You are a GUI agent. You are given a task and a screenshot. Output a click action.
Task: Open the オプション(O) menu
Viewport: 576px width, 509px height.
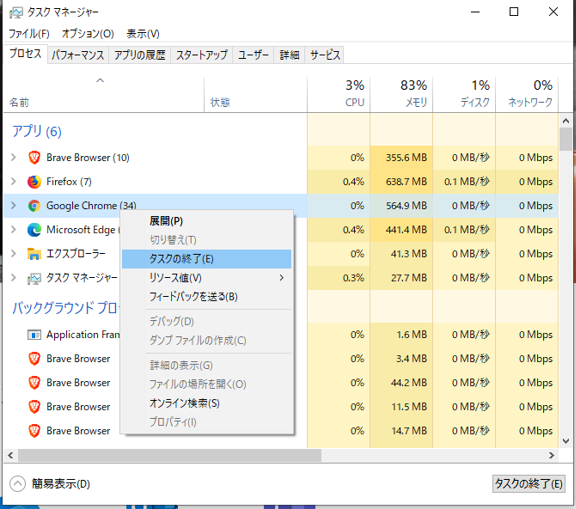[88, 34]
